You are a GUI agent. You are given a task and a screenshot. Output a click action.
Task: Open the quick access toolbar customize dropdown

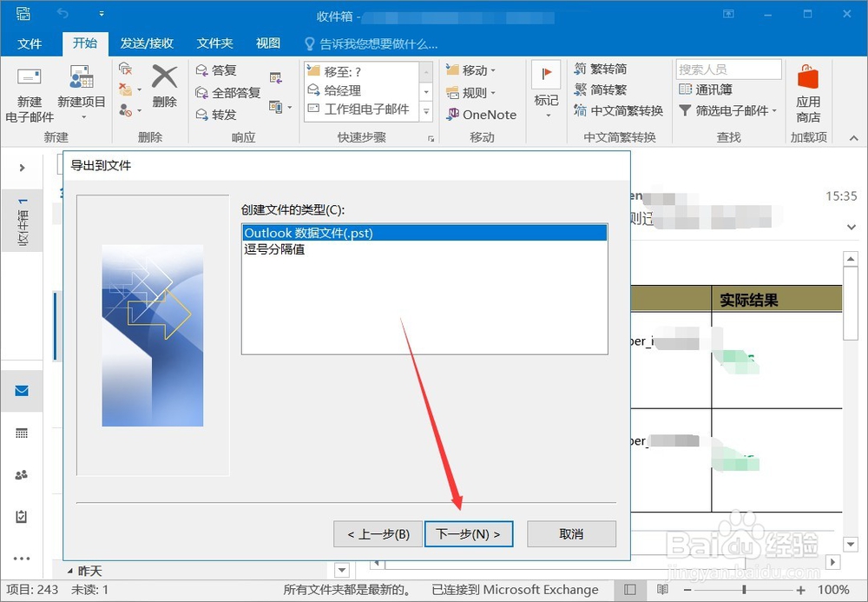click(x=102, y=14)
